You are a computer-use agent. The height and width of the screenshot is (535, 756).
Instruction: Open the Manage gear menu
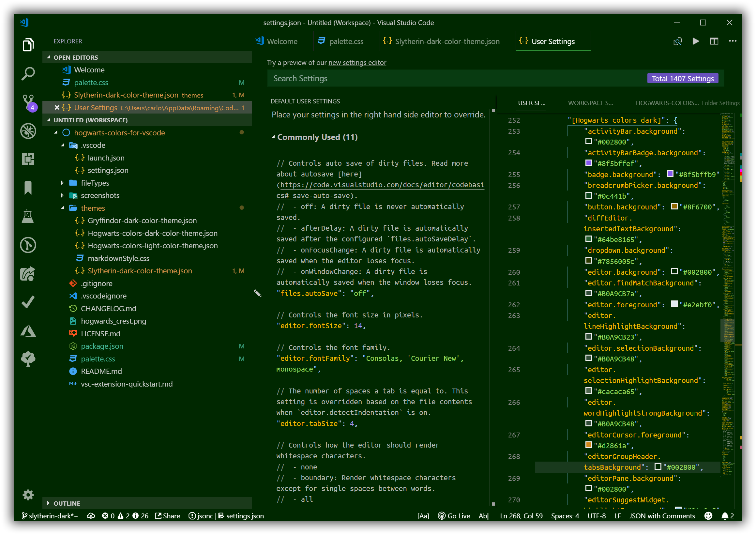[28, 495]
